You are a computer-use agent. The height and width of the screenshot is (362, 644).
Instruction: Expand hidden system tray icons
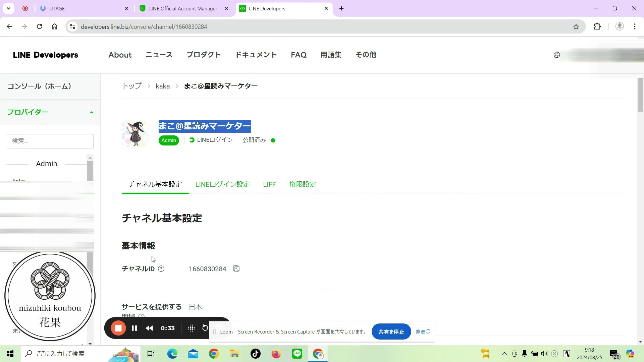click(x=504, y=354)
